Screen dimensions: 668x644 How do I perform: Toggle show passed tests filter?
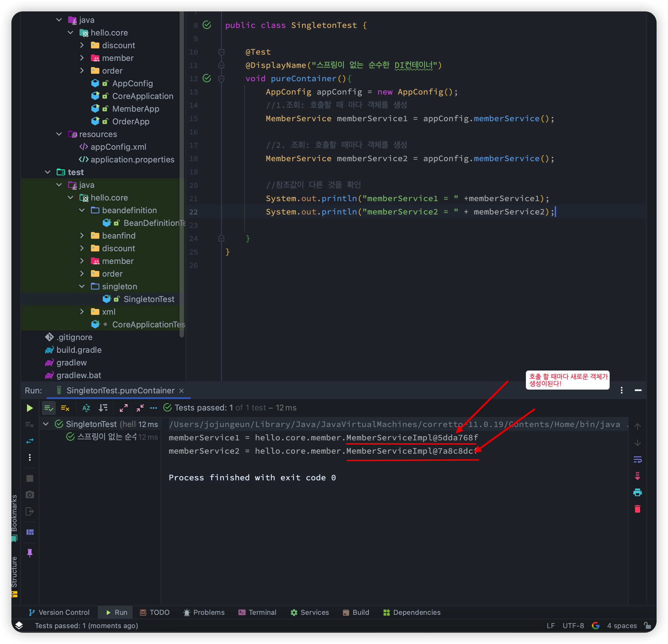pos(49,408)
